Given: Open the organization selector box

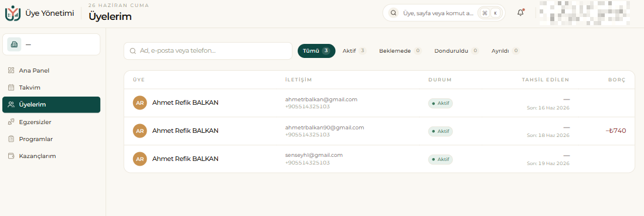Looking at the screenshot, I should click(x=52, y=44).
